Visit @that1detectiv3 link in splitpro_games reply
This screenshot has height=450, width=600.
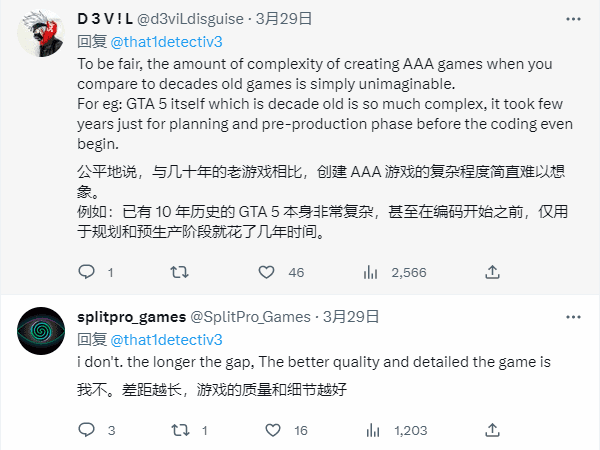coord(166,340)
